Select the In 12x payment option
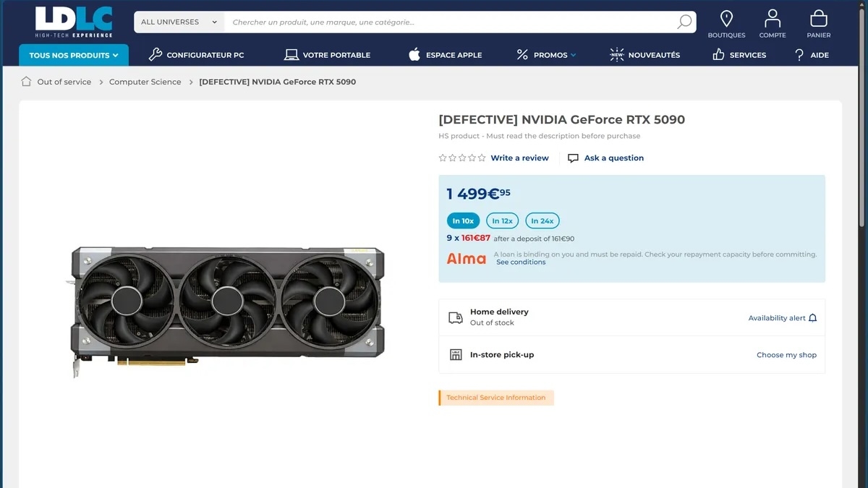The image size is (868, 488). (x=503, y=221)
